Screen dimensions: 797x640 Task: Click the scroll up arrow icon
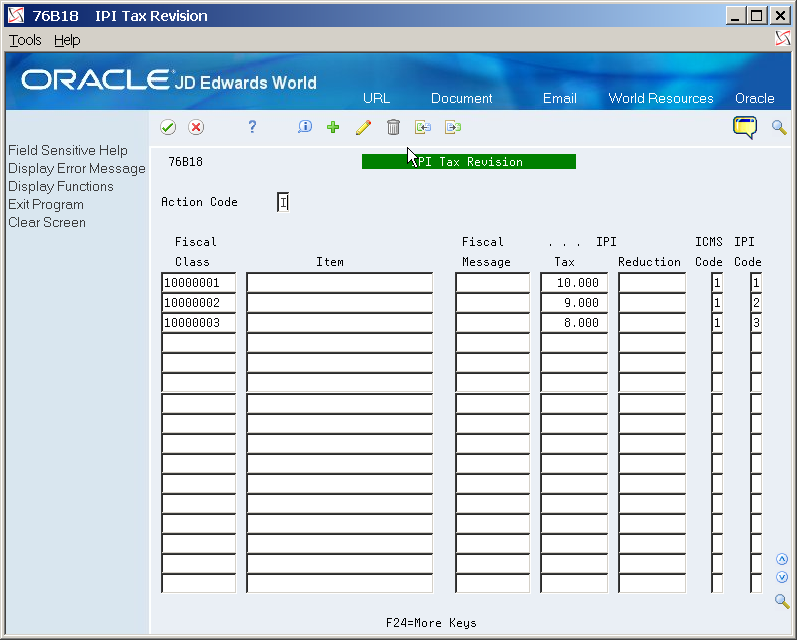(x=782, y=559)
